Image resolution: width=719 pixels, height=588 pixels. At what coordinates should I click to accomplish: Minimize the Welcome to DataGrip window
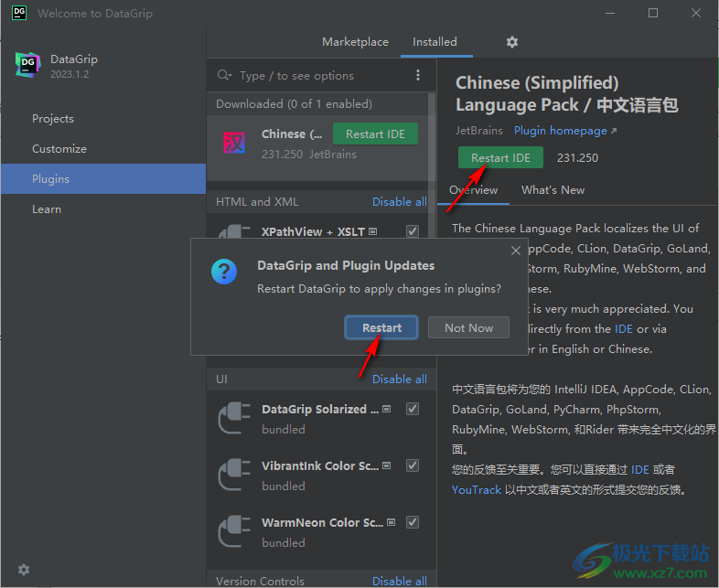tap(610, 13)
